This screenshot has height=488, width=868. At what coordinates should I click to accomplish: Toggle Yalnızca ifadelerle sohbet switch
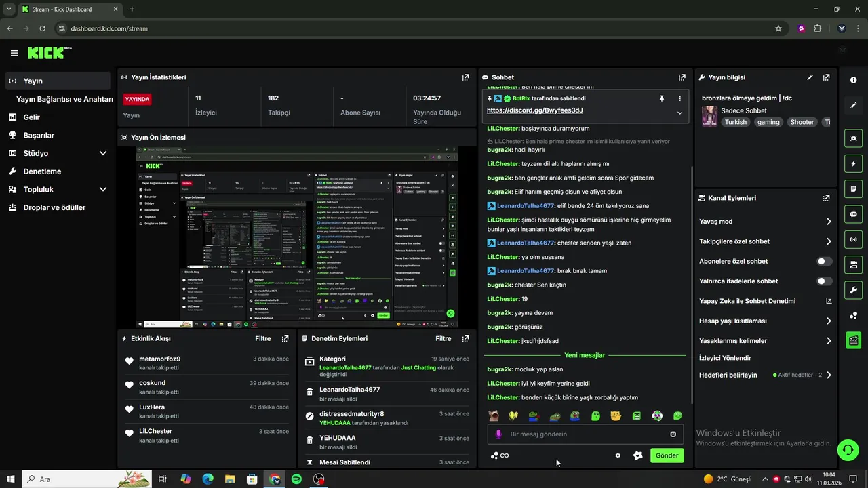click(x=825, y=281)
